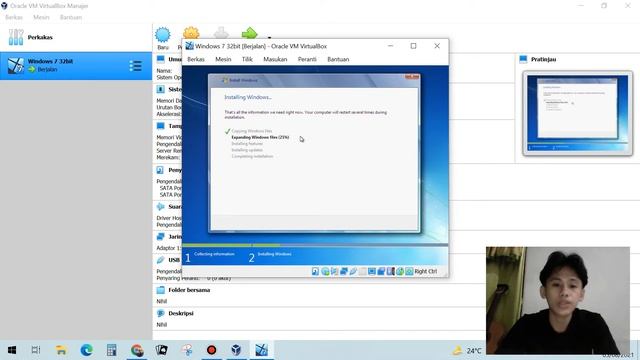Click the grey Discard icon in Manager toolbar
This screenshot has width=640, height=360.
click(221, 33)
